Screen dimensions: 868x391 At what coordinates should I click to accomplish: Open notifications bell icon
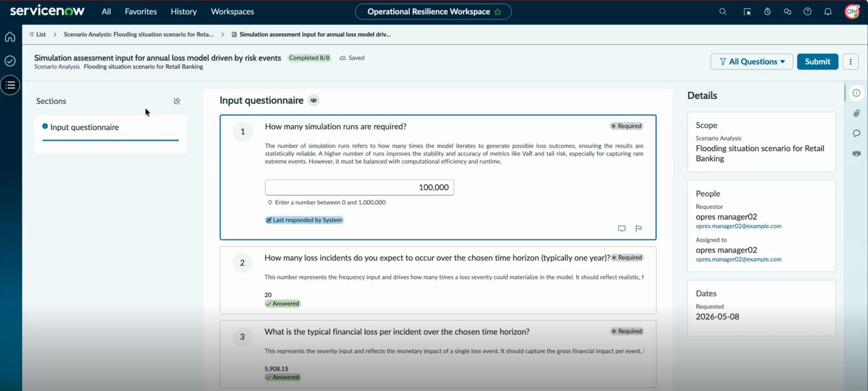[828, 11]
